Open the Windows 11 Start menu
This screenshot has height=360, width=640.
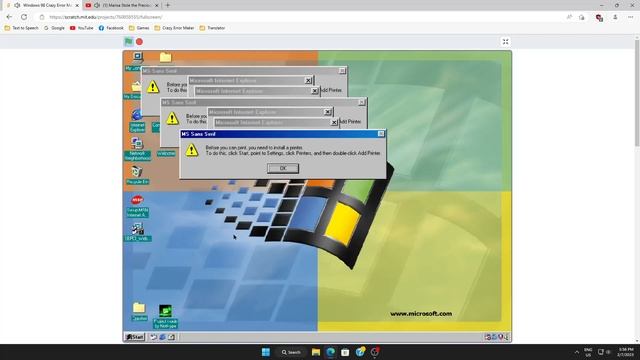[x=266, y=352]
